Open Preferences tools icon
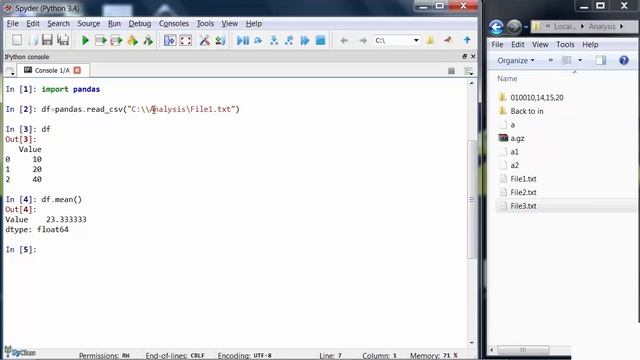 204,40
